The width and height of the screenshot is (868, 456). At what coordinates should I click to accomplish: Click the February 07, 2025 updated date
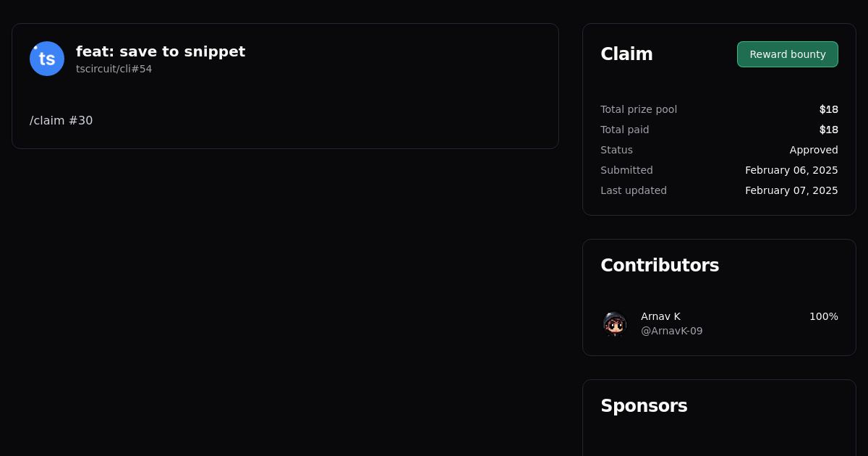pyautogui.click(x=791, y=190)
